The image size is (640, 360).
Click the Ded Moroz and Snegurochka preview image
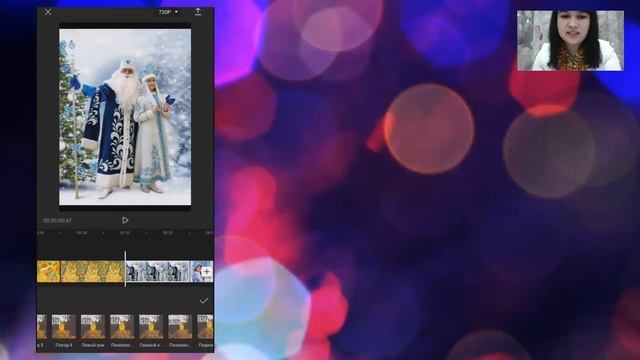tap(125, 117)
